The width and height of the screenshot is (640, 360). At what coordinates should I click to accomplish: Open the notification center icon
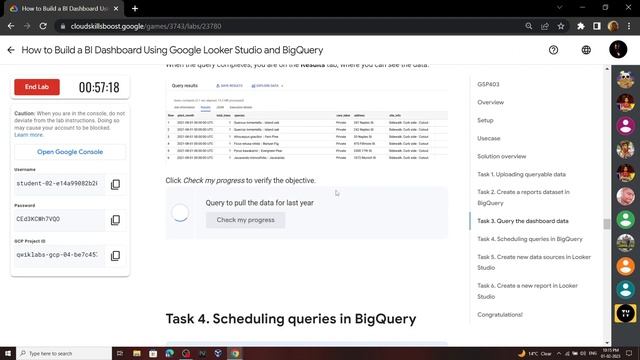(629, 353)
